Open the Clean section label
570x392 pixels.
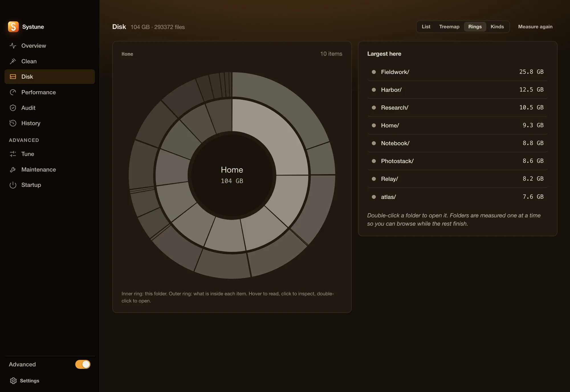[29, 61]
